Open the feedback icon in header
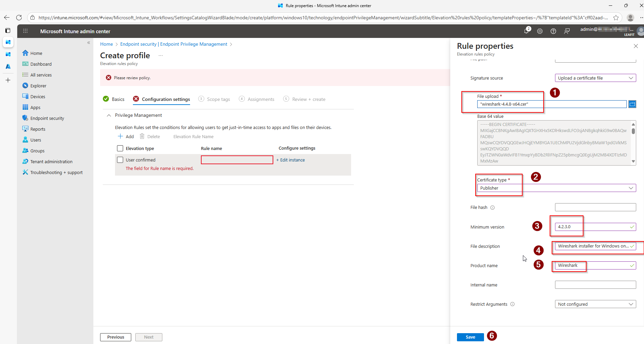 [567, 31]
